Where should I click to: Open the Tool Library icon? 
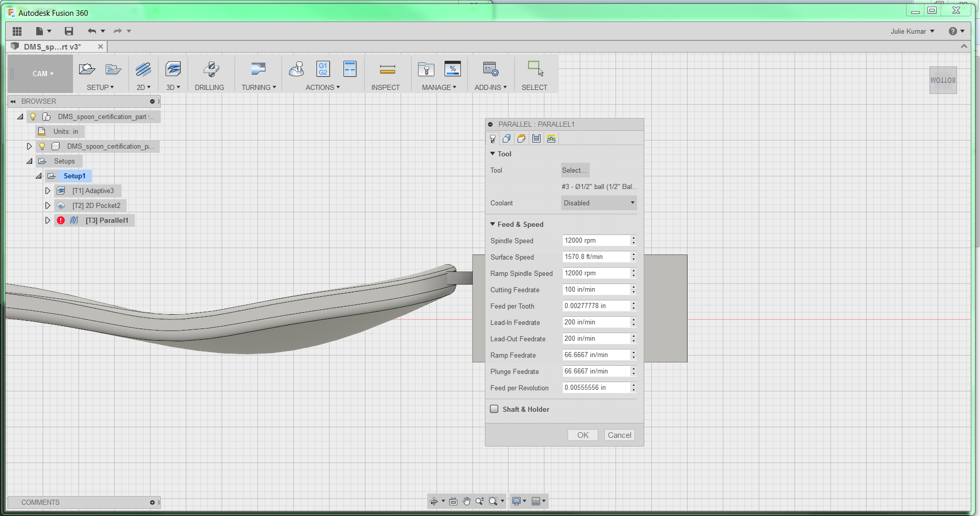click(426, 69)
